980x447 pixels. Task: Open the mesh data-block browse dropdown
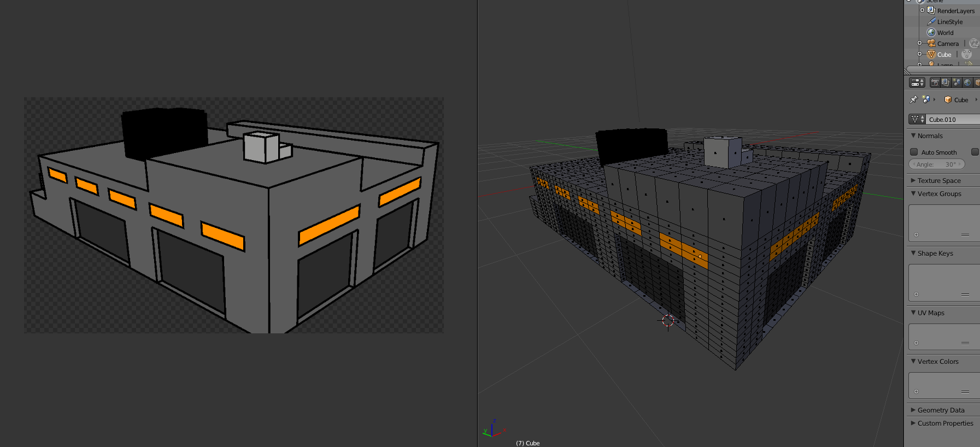917,119
